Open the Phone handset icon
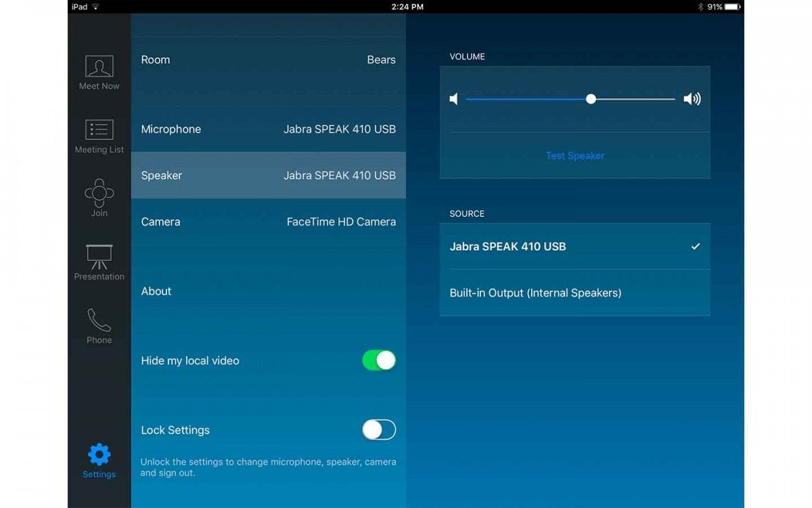Image resolution: width=812 pixels, height=508 pixels. pyautogui.click(x=99, y=320)
